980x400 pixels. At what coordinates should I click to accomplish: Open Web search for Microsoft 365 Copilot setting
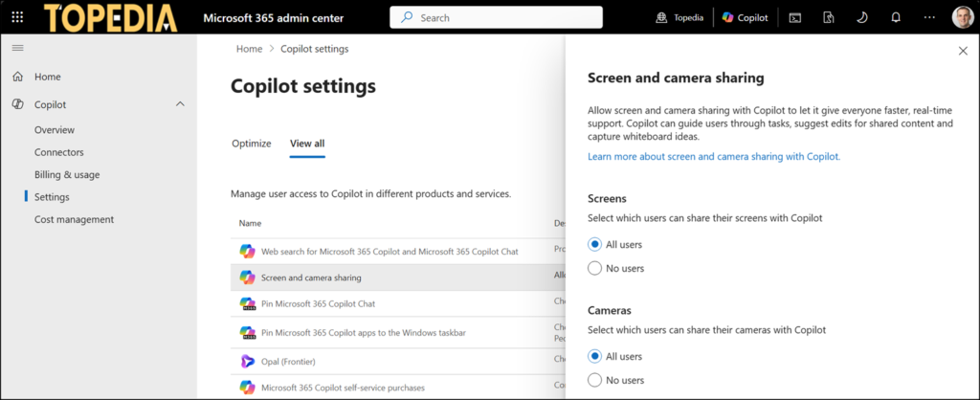point(390,252)
